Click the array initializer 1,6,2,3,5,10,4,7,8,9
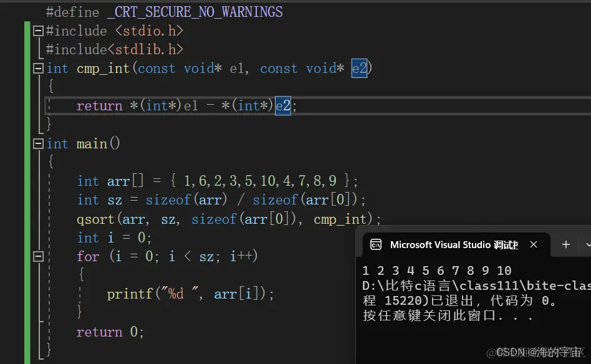Image resolution: width=591 pixels, height=364 pixels. pos(260,181)
